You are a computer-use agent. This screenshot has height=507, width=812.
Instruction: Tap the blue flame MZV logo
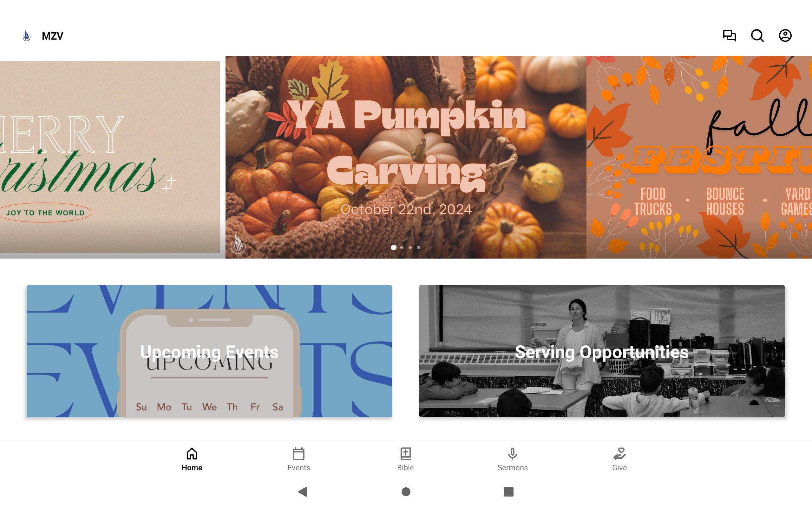pyautogui.click(x=27, y=35)
